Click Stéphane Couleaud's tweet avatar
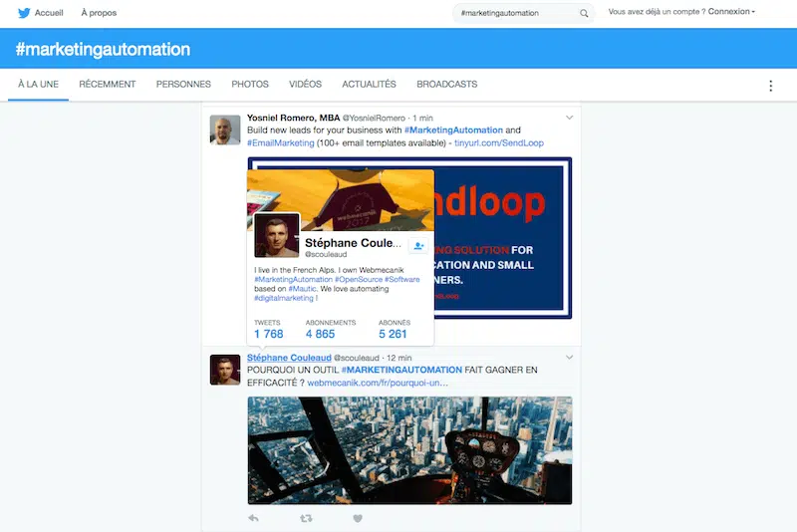797x532 pixels. tap(225, 370)
